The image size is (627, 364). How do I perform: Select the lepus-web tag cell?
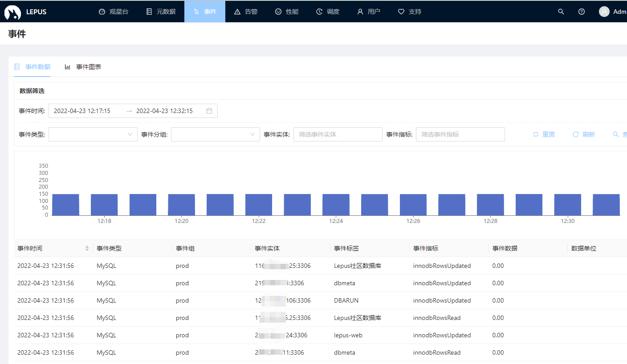(x=348, y=335)
